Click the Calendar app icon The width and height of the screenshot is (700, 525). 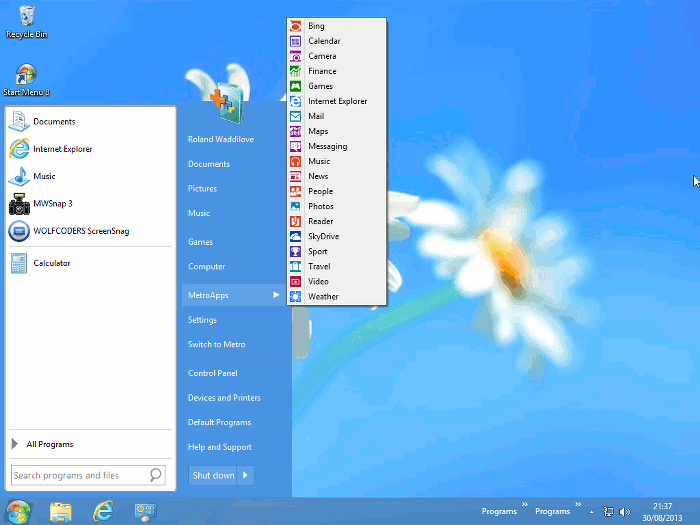pos(295,41)
